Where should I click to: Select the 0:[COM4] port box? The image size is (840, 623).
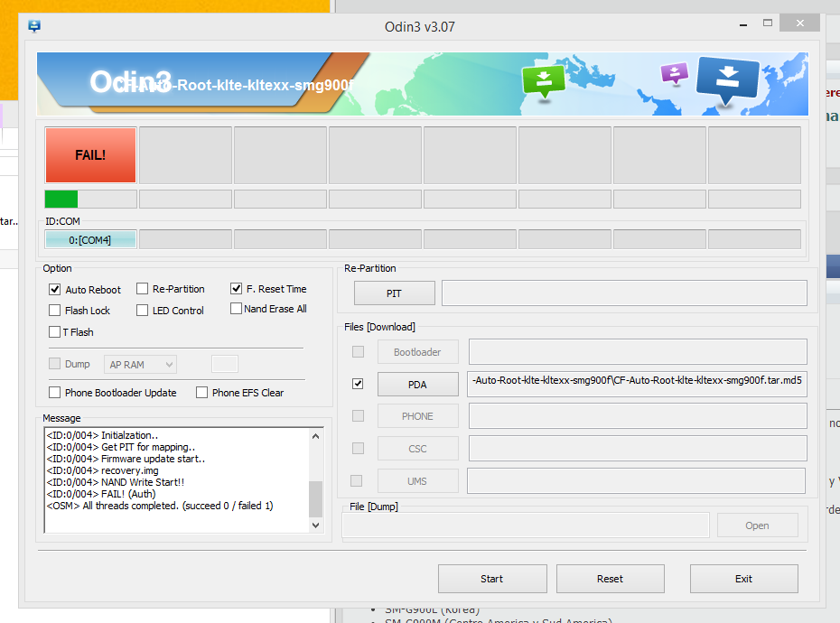click(90, 240)
